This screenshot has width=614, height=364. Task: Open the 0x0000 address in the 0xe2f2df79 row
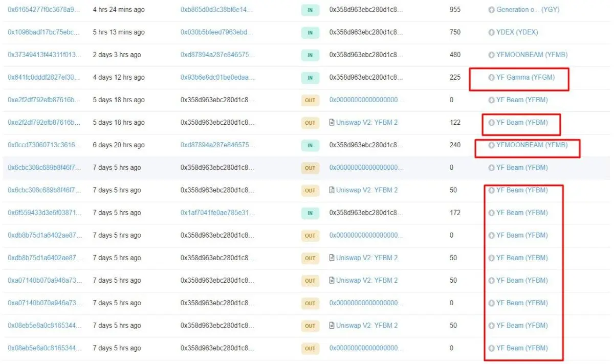click(366, 100)
